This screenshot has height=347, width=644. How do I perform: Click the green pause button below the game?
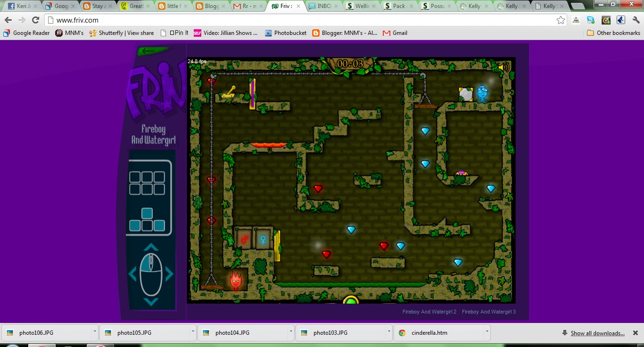[351, 299]
